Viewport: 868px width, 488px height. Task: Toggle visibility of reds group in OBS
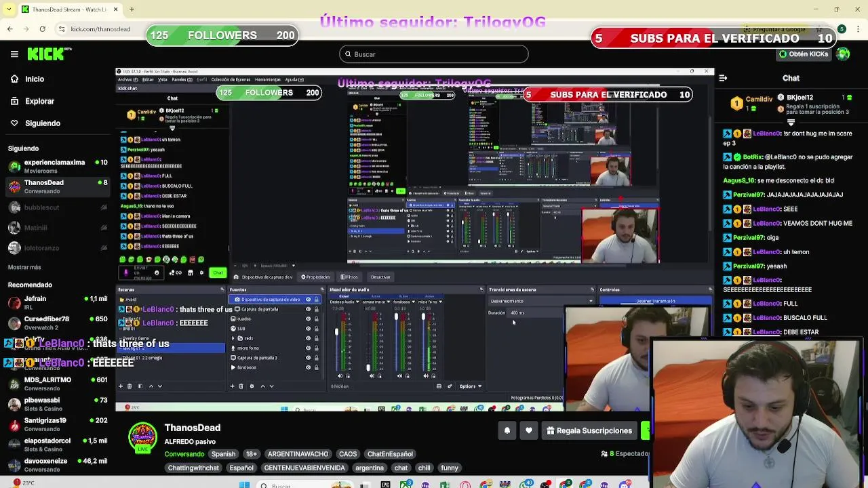coord(309,338)
